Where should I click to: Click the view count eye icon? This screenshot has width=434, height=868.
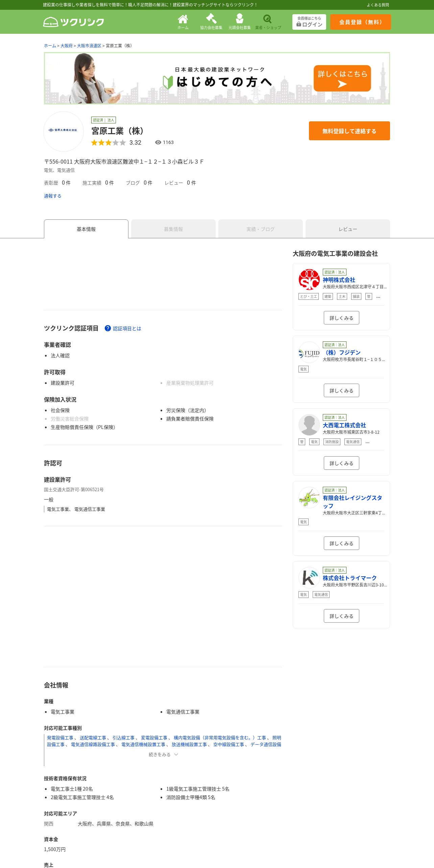pos(158,142)
